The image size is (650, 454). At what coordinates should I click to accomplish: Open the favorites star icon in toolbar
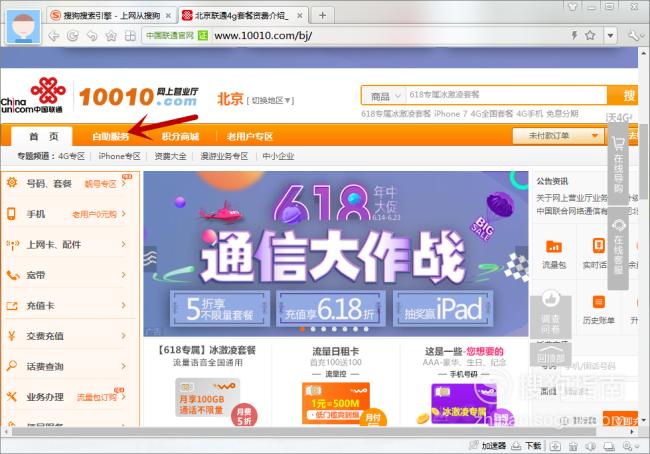click(111, 36)
